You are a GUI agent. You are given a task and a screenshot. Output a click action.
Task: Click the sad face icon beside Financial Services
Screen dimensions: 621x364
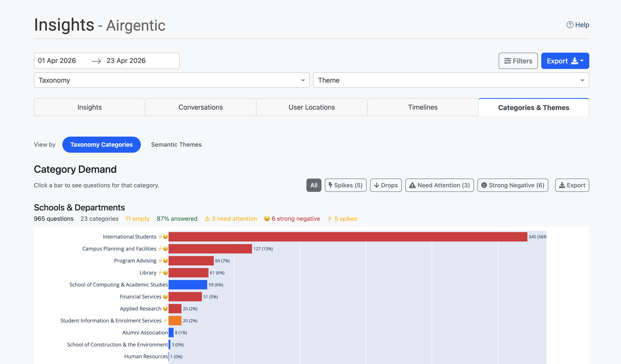pos(165,297)
